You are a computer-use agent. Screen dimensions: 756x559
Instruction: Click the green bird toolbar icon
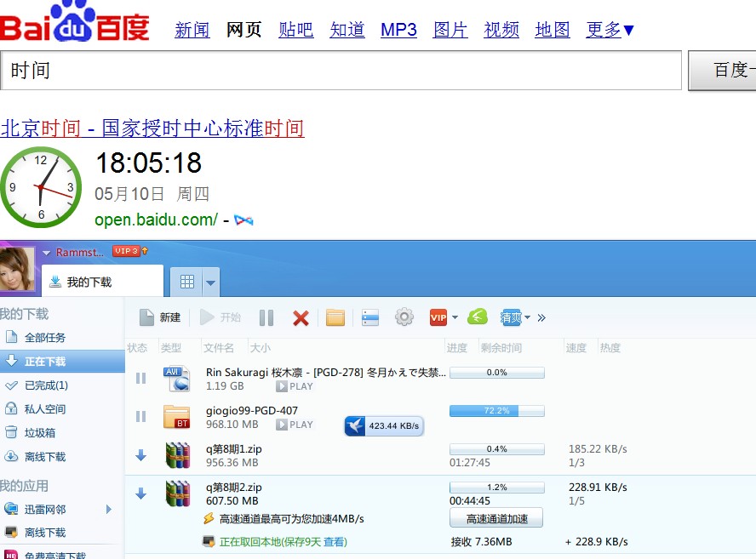478,317
